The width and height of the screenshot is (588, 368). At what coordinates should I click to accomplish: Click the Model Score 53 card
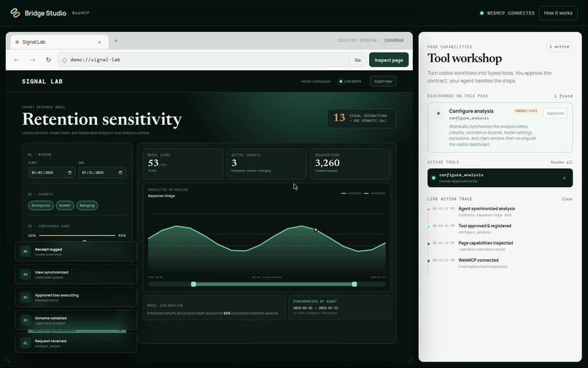(183, 164)
